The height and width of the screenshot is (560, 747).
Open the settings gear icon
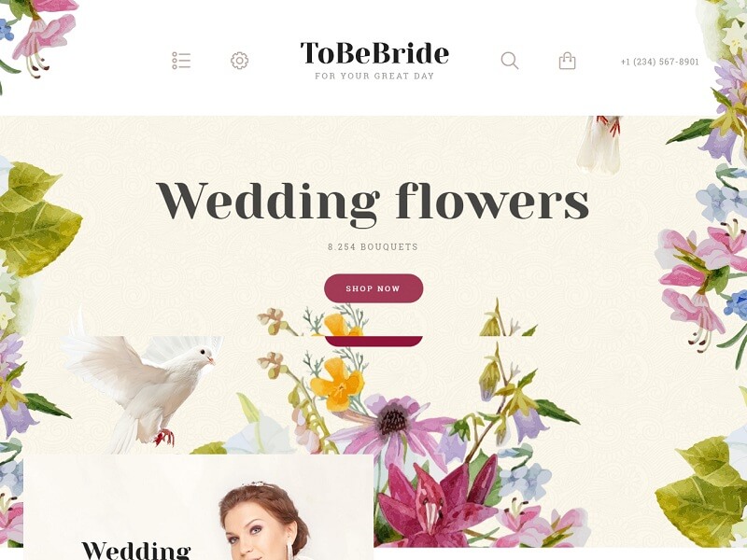click(240, 61)
